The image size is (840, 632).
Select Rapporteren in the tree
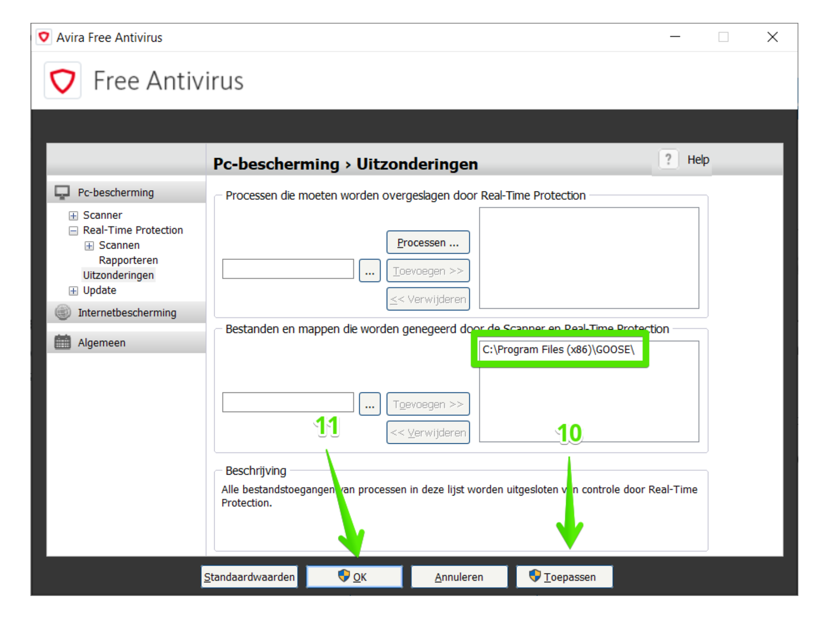point(128,260)
